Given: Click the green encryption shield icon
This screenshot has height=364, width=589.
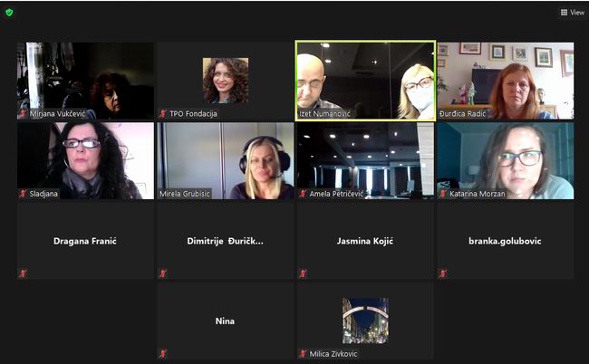Looking at the screenshot, I should (9, 13).
